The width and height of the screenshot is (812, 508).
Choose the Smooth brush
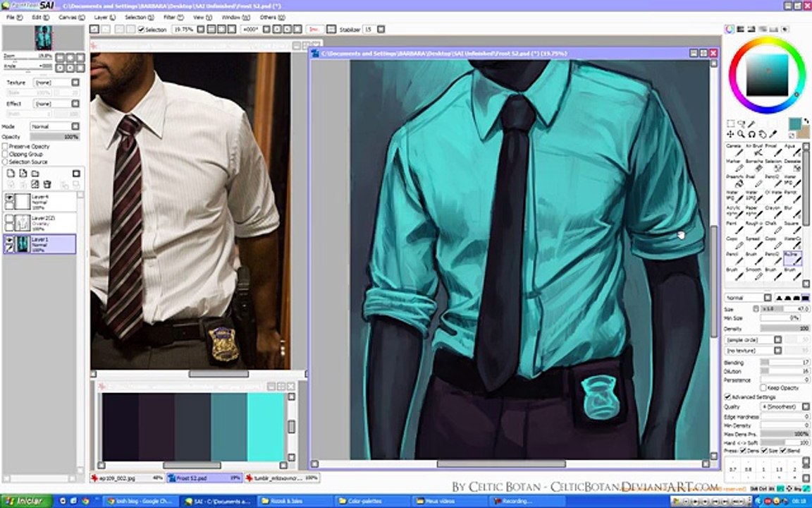753,273
